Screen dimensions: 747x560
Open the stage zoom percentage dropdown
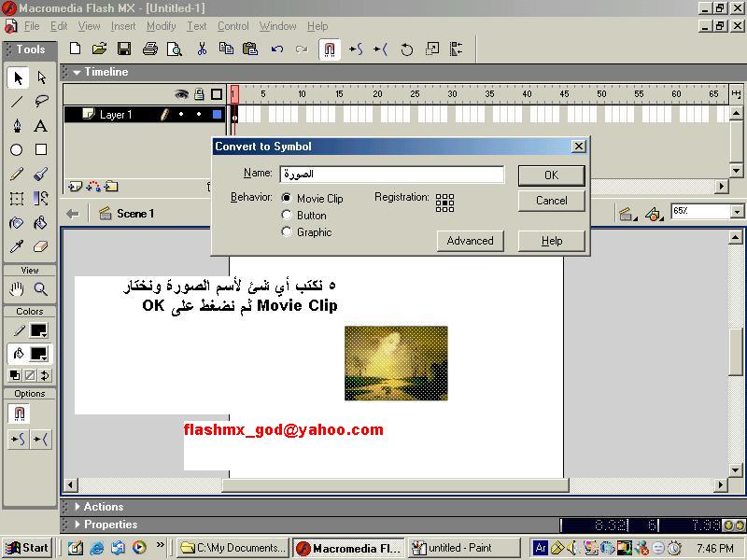[x=737, y=212]
